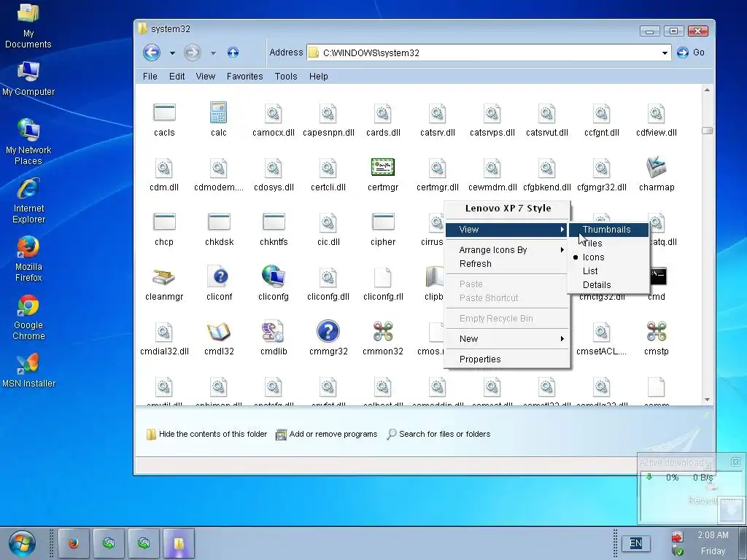Select the cliconfg globe icon
The width and height of the screenshot is (747, 560).
click(274, 276)
